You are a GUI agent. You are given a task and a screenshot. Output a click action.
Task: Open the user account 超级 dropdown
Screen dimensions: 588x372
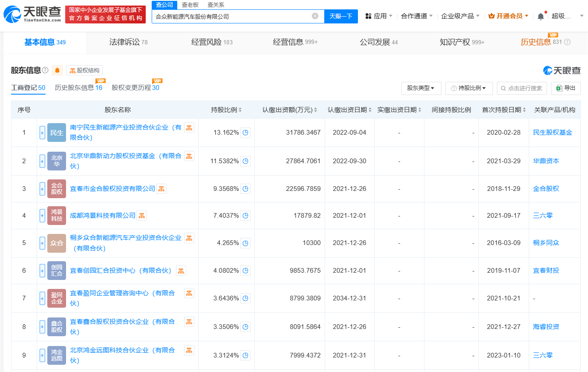568,16
